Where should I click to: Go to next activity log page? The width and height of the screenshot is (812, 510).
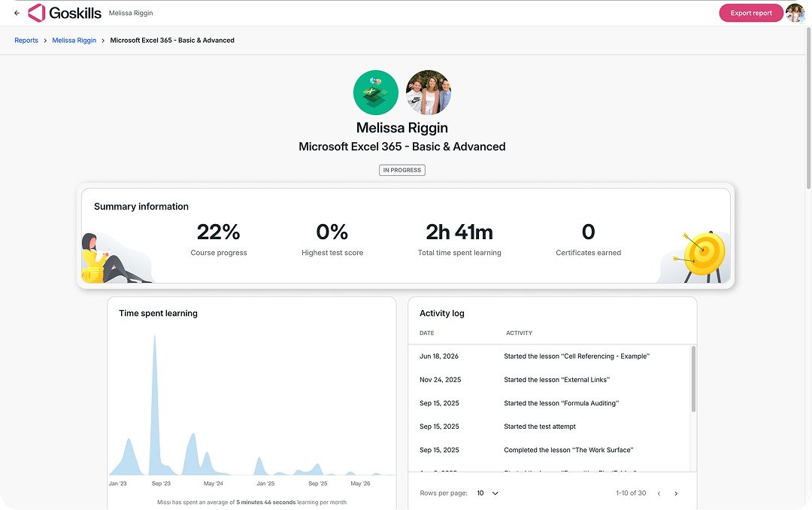676,493
